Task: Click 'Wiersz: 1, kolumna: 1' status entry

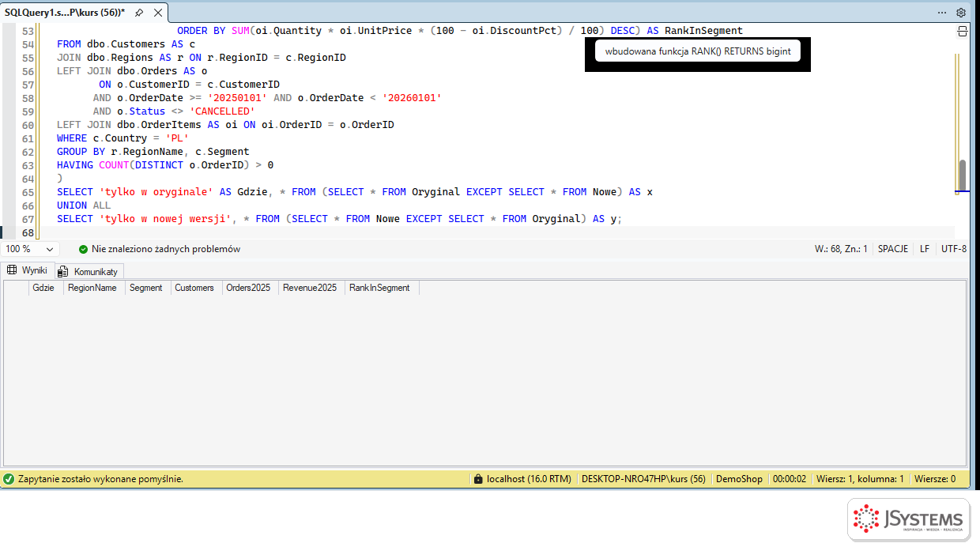Action: coord(860,479)
